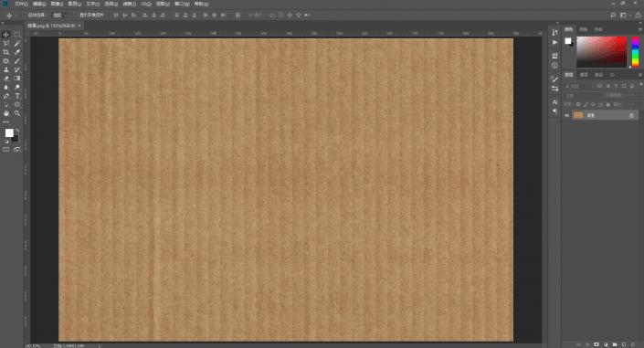
Task: Click Delete Layer trash button
Action: 633,344
